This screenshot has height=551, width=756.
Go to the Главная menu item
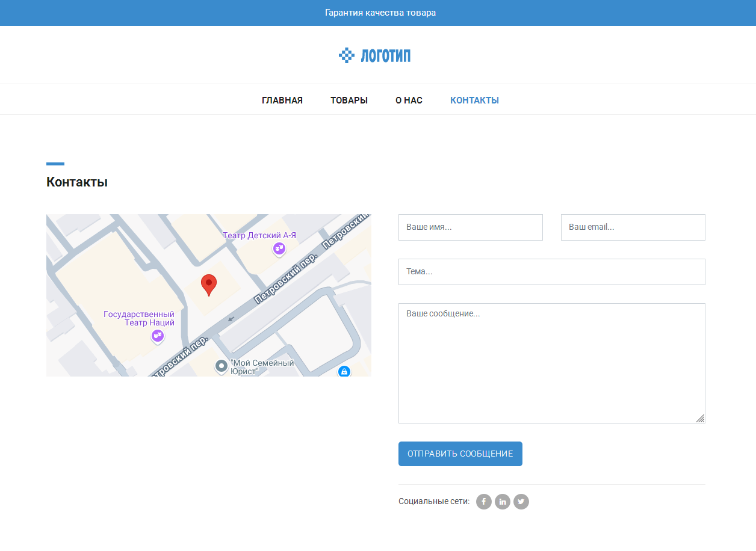tap(282, 100)
